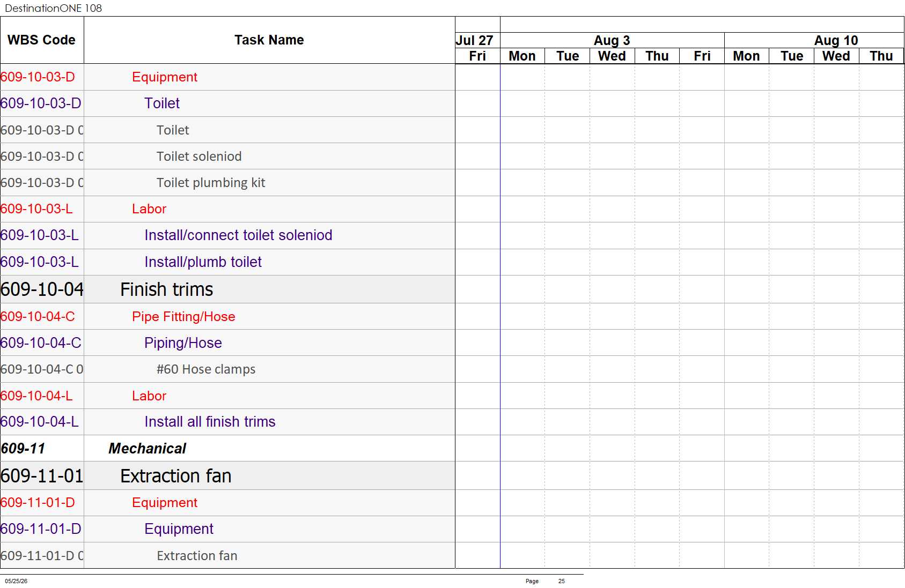The image size is (905, 588).
Task: Select the gray Extraction fan item row
Action: click(x=227, y=555)
